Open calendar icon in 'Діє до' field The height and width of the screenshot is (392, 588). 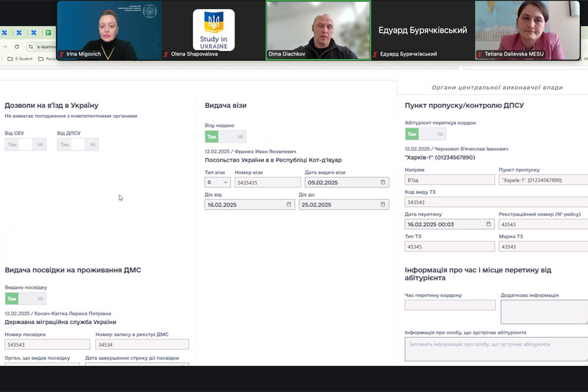[x=384, y=204]
